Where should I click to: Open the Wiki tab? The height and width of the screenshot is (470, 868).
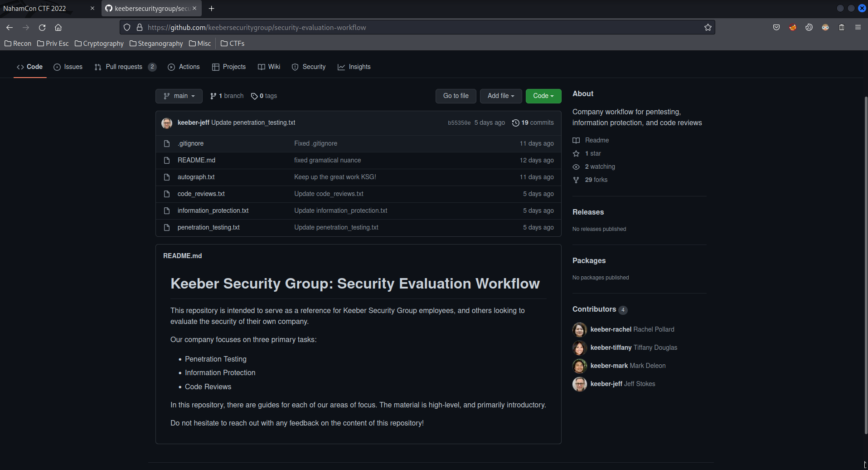click(x=269, y=67)
